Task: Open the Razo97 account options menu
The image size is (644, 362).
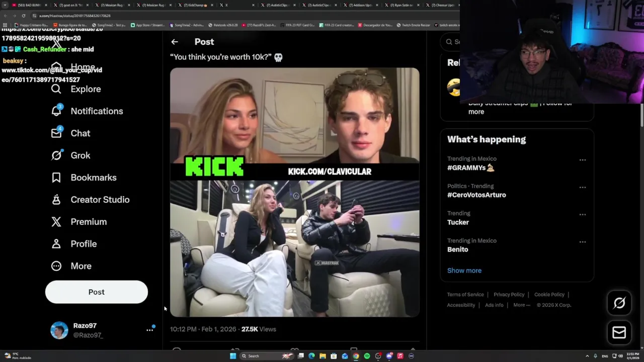Action: (x=149, y=330)
